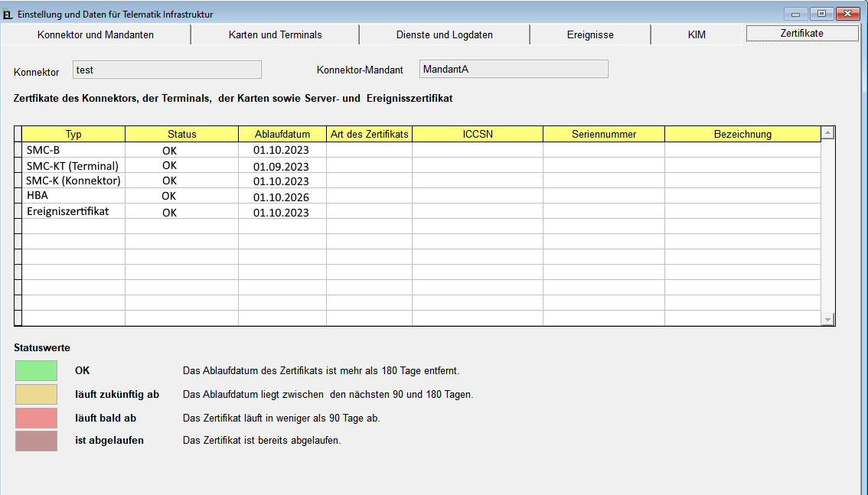Select the Konnektor-Mandant field showing MandantA
This screenshot has width=868, height=495.
[x=513, y=68]
